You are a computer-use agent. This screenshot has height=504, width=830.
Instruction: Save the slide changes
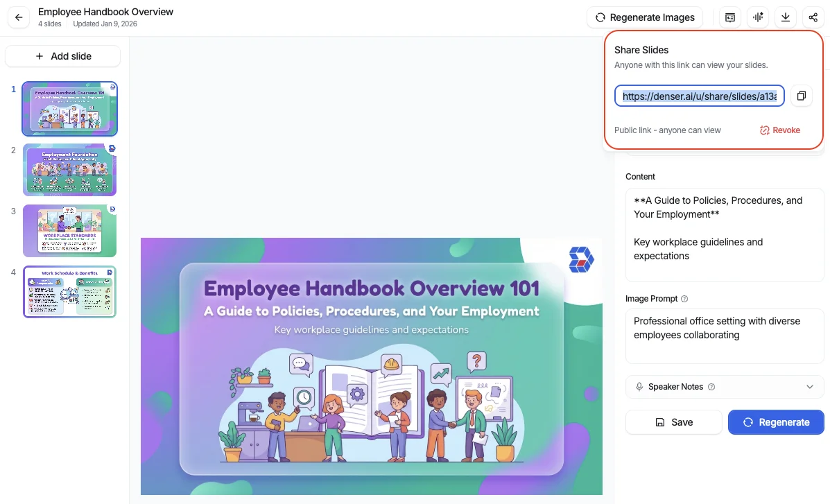pos(674,422)
